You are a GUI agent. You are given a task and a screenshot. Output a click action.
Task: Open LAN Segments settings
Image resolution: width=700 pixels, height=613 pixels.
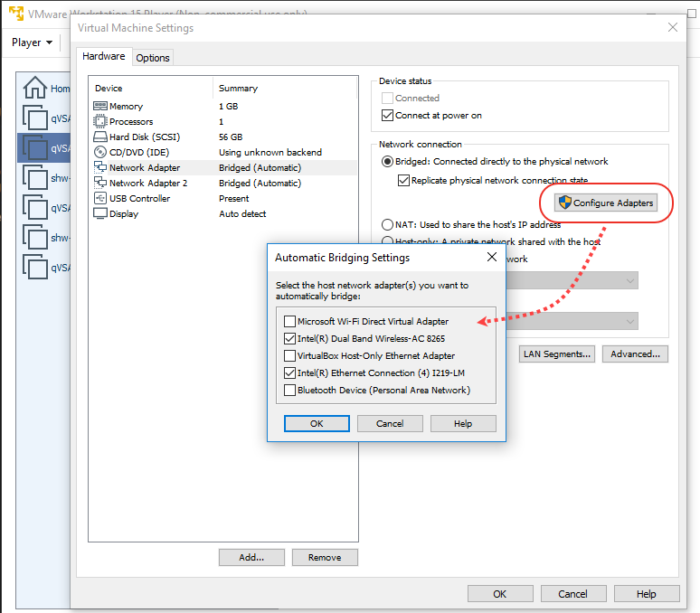point(557,354)
